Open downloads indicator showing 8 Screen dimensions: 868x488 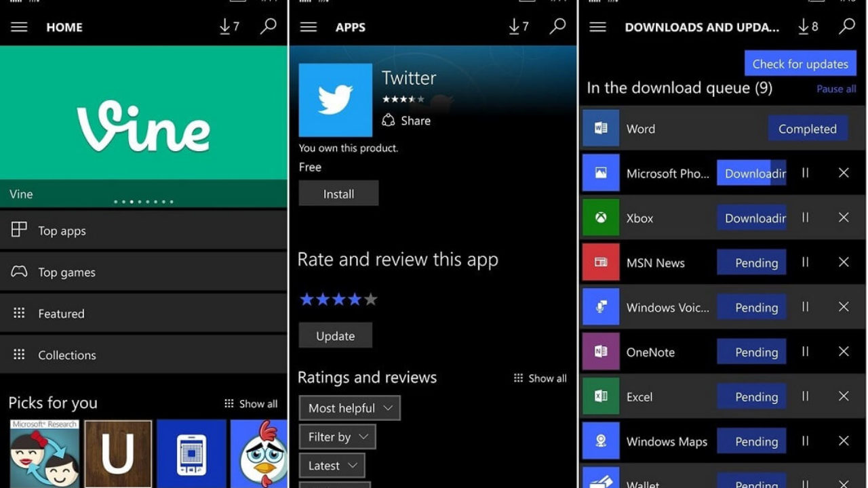[808, 27]
